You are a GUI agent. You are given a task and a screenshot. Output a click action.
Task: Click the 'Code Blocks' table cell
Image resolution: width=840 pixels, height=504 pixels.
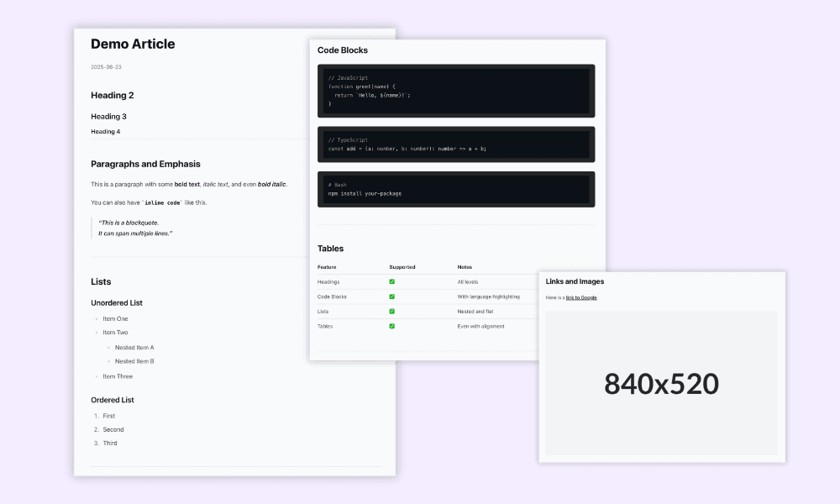(332, 297)
